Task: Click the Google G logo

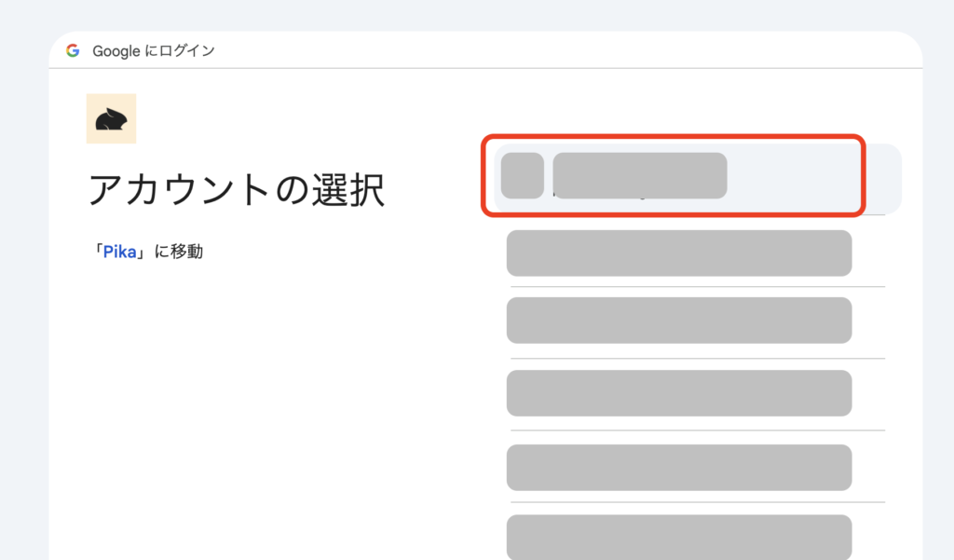Action: pos(73,50)
